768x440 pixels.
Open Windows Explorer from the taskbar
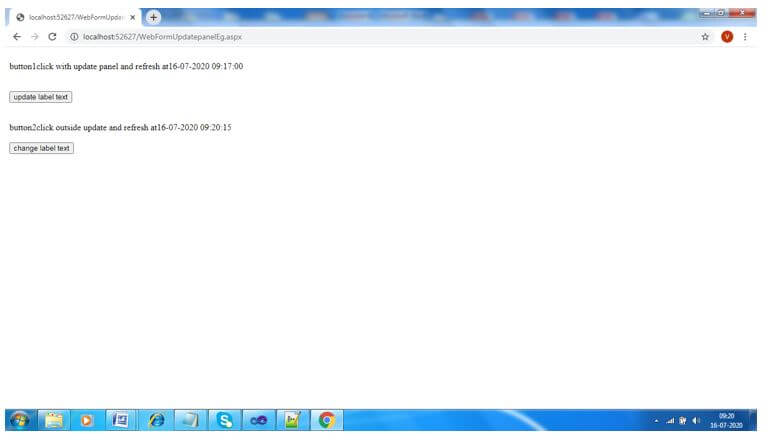point(54,420)
